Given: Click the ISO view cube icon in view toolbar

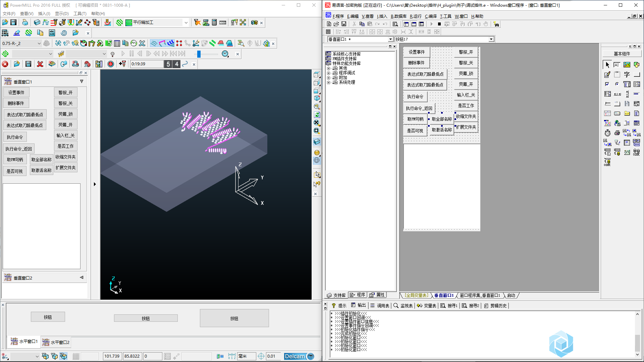Looking at the screenshot, I should pos(317,98).
